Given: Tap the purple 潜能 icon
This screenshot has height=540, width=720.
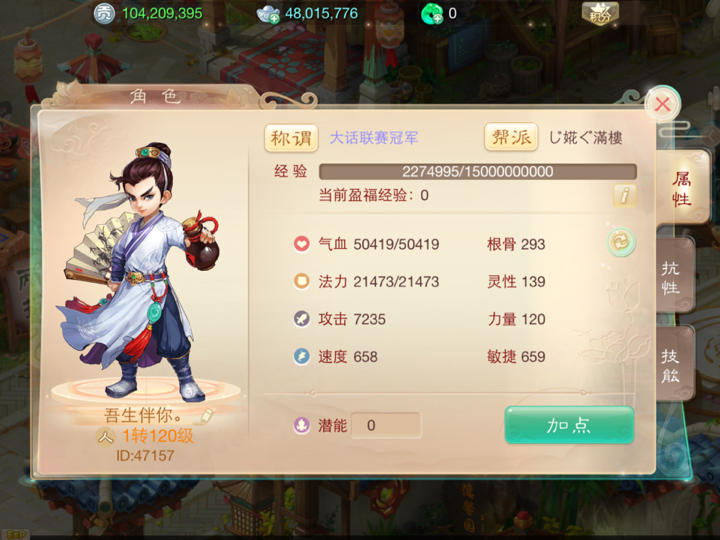Looking at the screenshot, I should coord(302,425).
